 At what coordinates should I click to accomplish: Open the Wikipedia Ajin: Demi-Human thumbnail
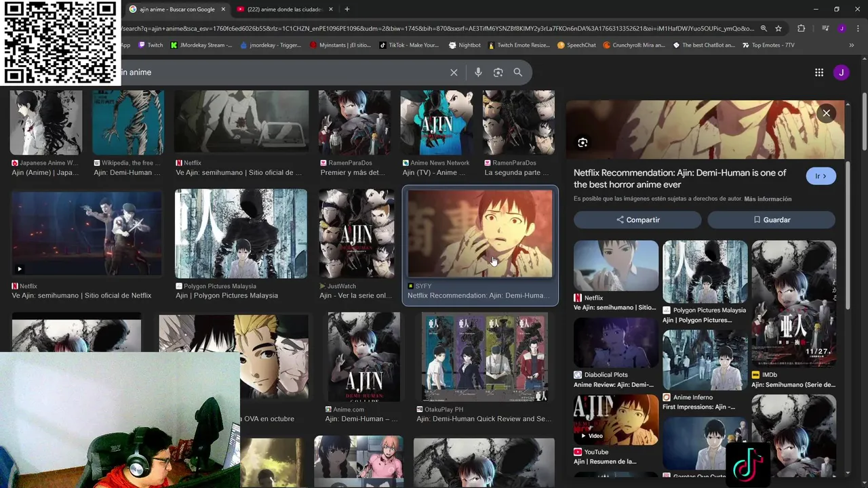128,123
